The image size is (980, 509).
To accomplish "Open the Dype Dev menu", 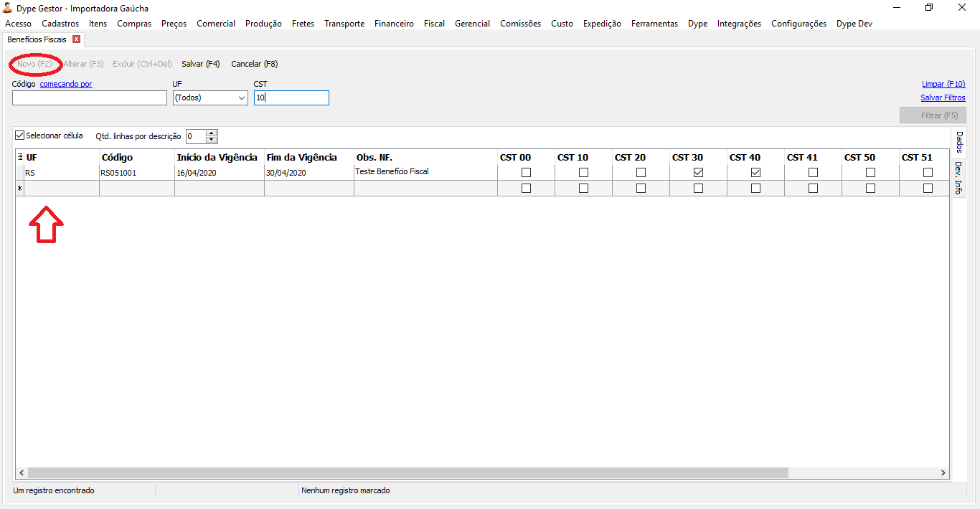I will [x=854, y=24].
